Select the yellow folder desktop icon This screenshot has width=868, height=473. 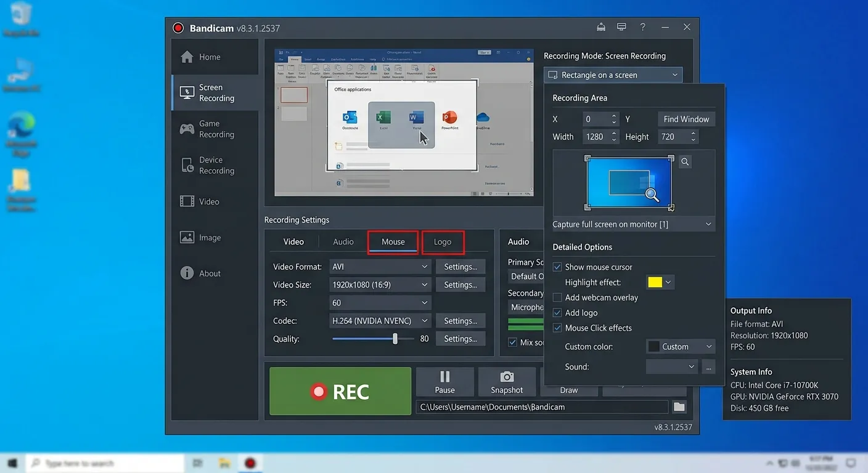coord(22,190)
